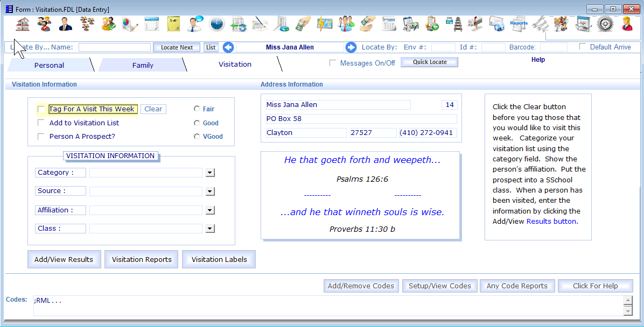This screenshot has height=327, width=644.
Task: Click the document with green arrows icon
Action: pos(238,24)
